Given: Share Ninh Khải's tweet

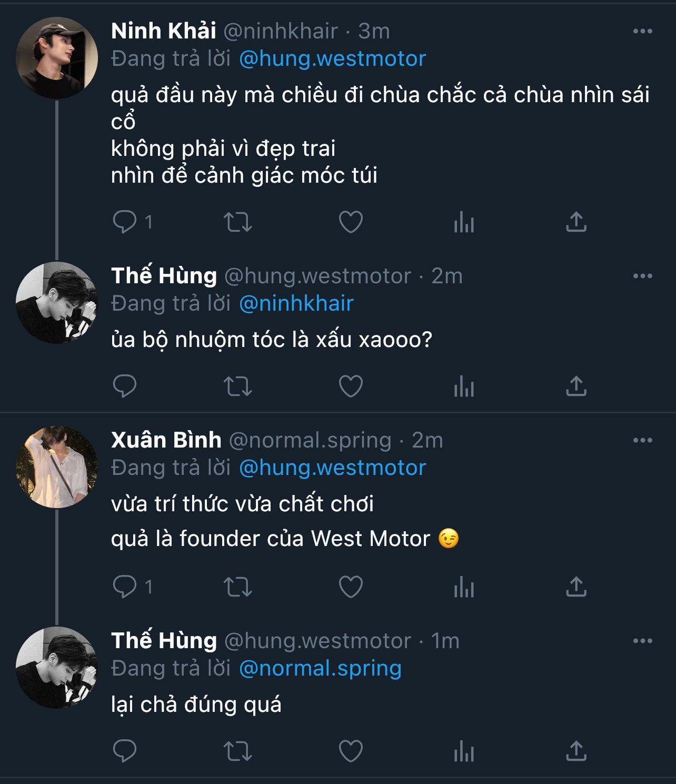Looking at the screenshot, I should (576, 222).
